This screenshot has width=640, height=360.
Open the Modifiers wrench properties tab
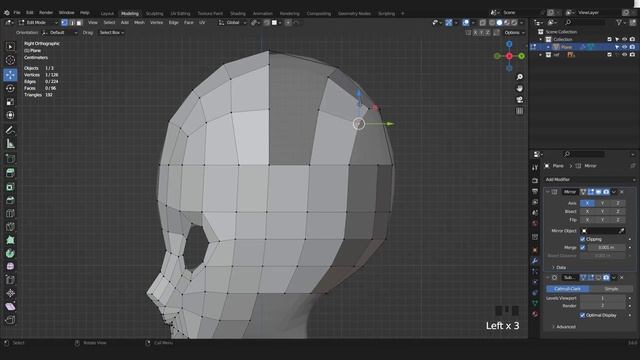coord(535,261)
